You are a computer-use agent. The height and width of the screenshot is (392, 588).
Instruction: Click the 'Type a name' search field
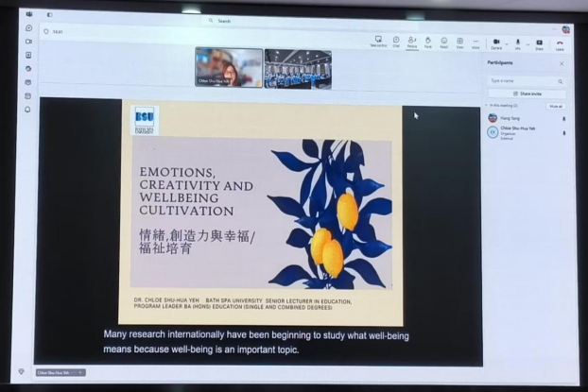(x=527, y=81)
